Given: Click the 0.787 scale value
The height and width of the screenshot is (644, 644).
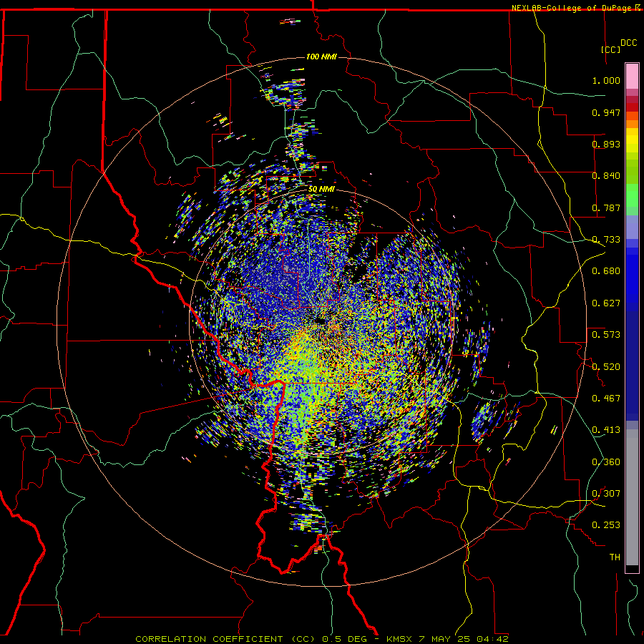Looking at the screenshot, I should point(606,208).
